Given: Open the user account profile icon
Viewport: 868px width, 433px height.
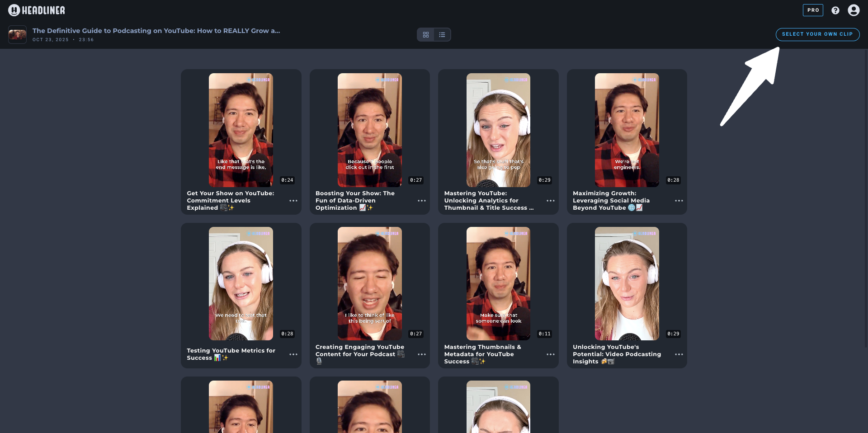Looking at the screenshot, I should (854, 10).
